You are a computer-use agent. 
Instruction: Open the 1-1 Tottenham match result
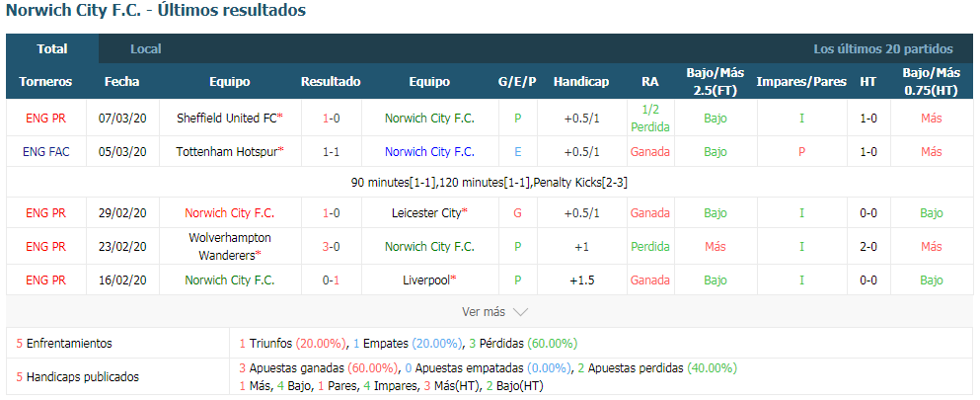point(331,151)
